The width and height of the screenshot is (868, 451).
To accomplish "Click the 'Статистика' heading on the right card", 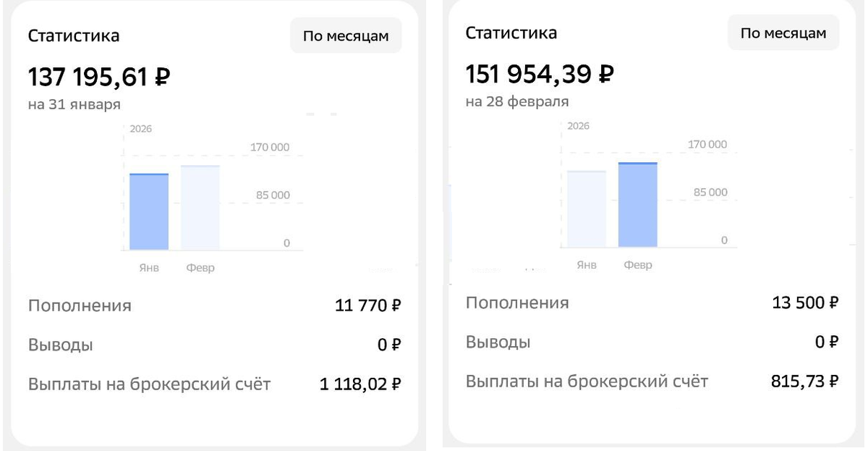I will (x=513, y=33).
